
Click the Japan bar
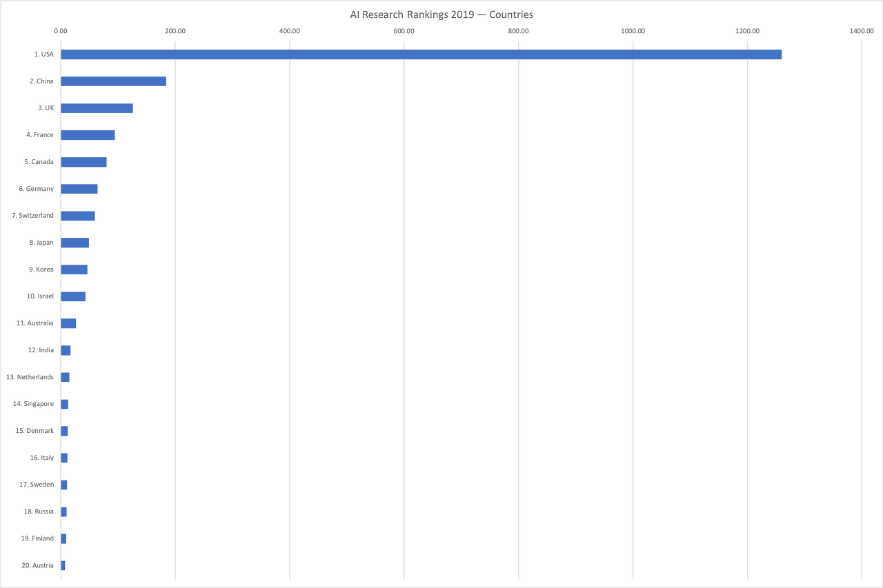tap(75, 243)
